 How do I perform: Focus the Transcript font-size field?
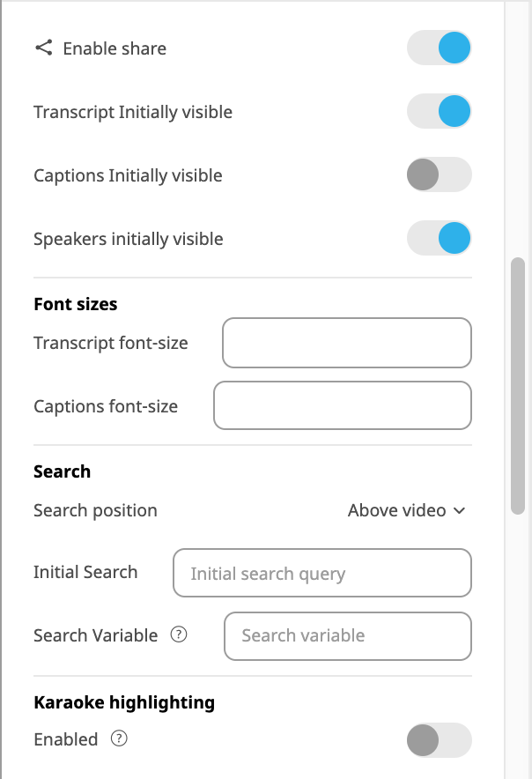click(347, 343)
